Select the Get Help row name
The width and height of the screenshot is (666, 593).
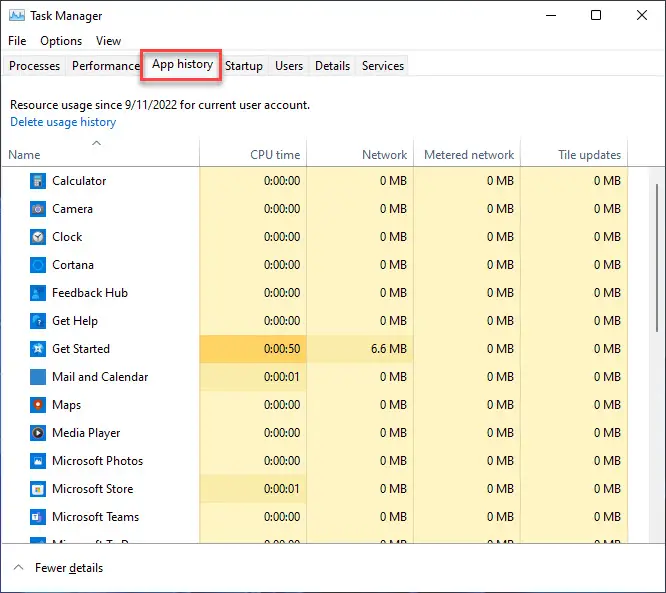point(75,321)
